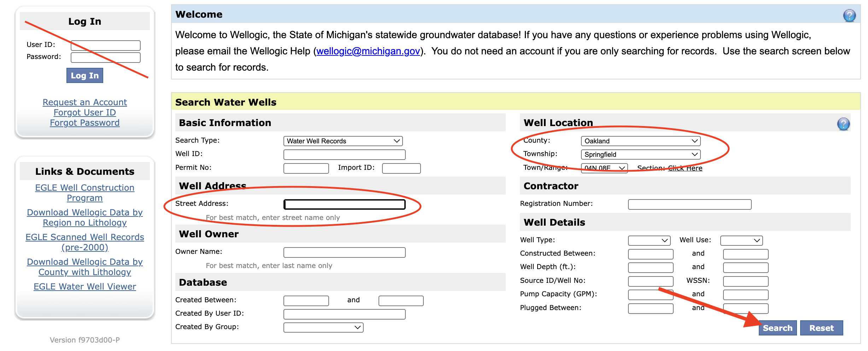Focus the WSSN field
This screenshot has height=351, width=868.
(x=746, y=281)
